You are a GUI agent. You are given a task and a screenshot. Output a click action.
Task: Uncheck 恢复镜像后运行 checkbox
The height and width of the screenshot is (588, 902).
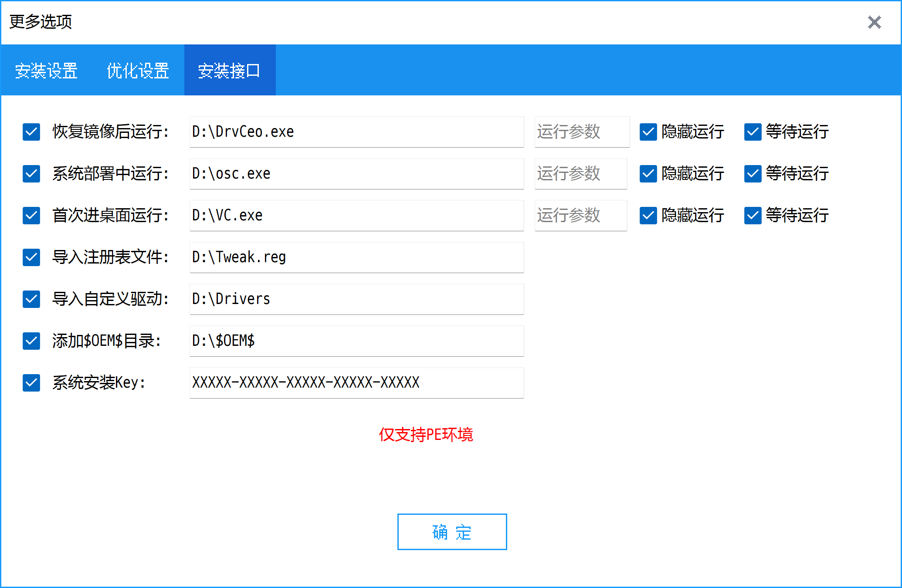click(x=31, y=132)
